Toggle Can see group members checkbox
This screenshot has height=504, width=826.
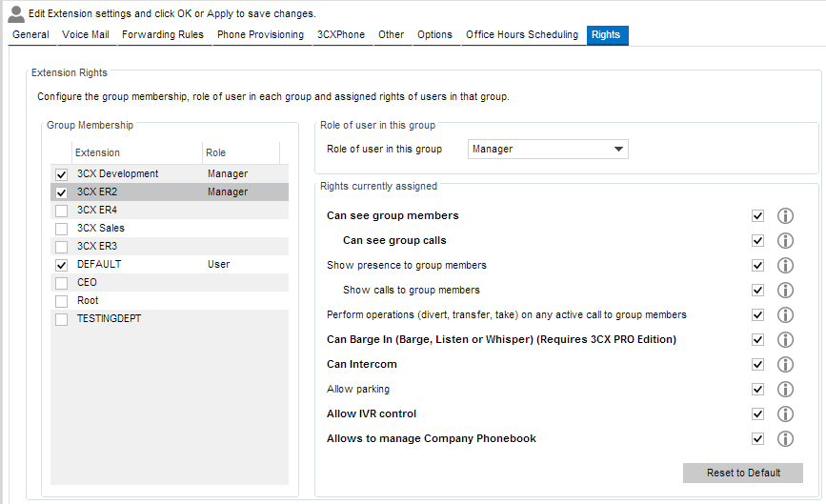[x=757, y=216]
